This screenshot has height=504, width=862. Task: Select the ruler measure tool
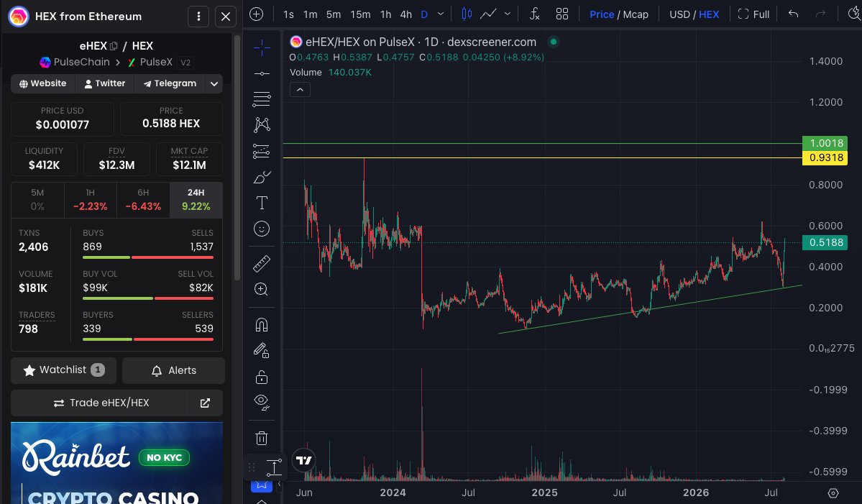pos(262,264)
